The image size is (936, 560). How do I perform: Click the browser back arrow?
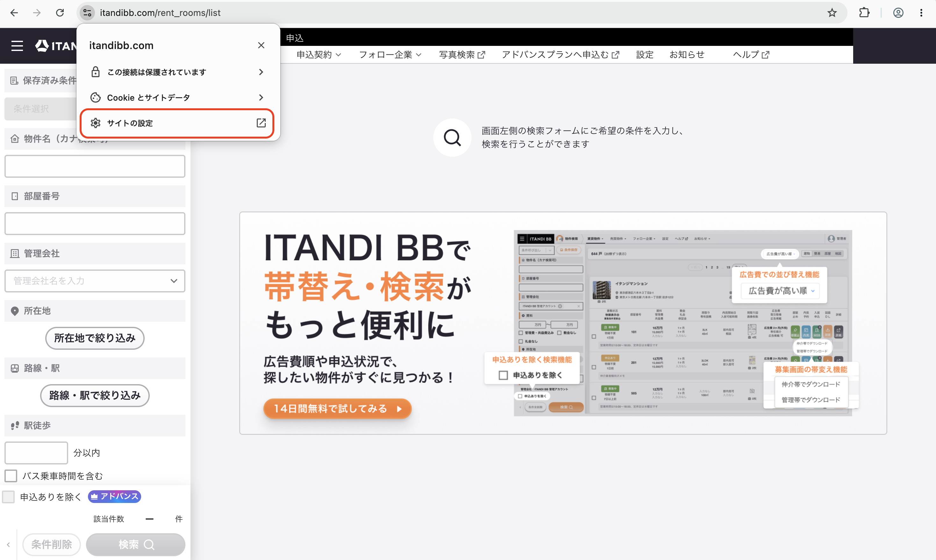[x=14, y=13]
